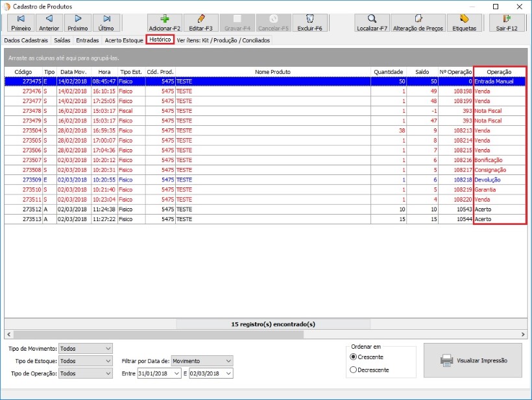The width and height of the screenshot is (532, 400).
Task: Delete product with Excluir-F6 icon
Action: tap(309, 23)
